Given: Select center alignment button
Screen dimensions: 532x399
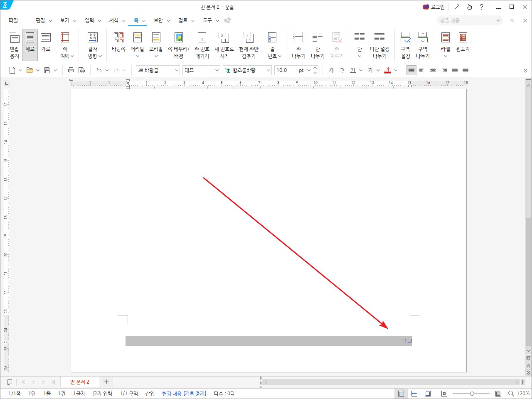Looking at the screenshot, I should click(433, 70).
